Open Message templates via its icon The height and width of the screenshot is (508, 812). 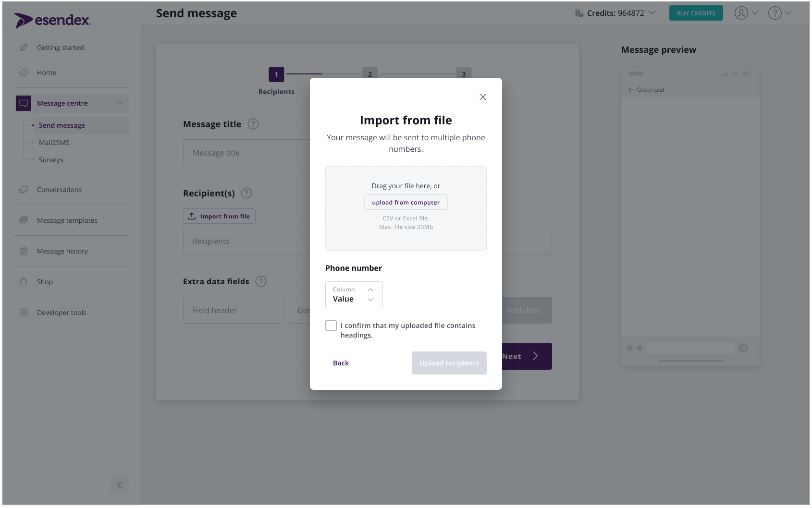tap(24, 220)
